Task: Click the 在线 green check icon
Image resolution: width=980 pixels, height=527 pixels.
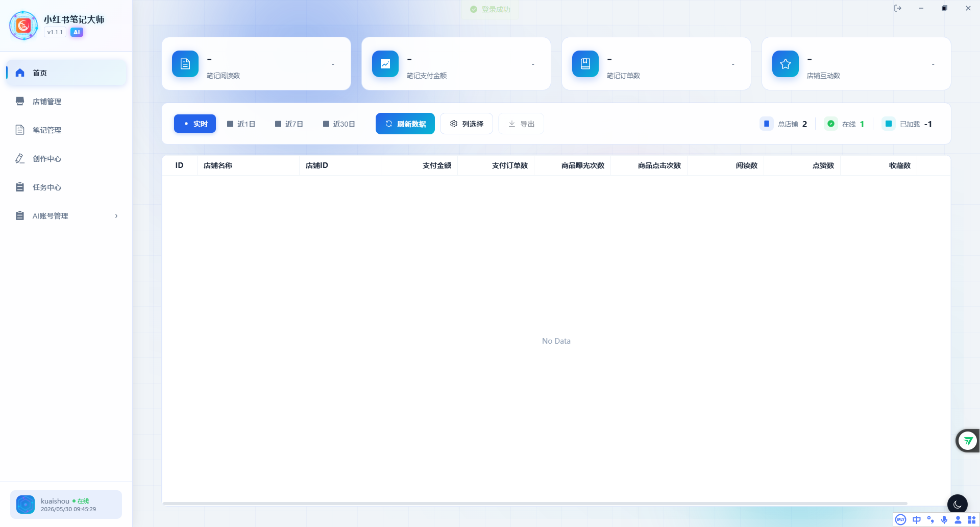Action: point(831,124)
